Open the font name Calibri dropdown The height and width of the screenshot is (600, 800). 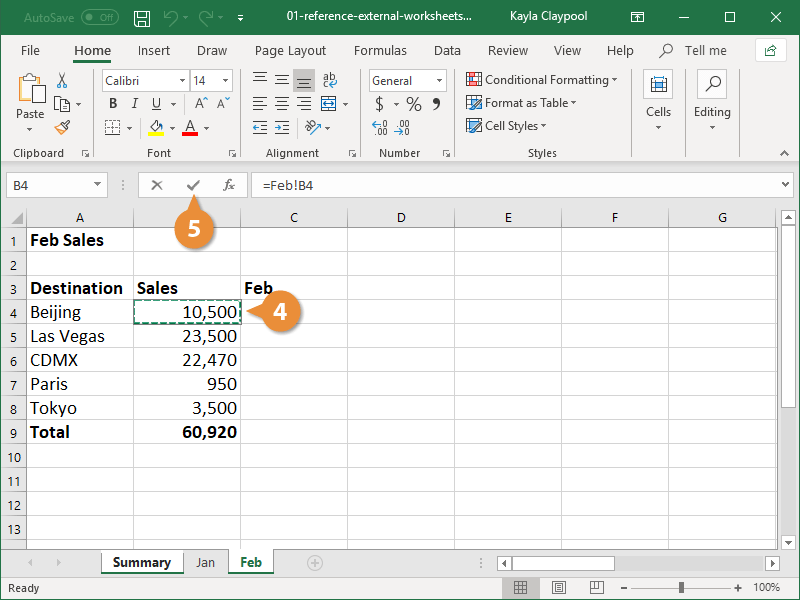pyautogui.click(x=182, y=81)
